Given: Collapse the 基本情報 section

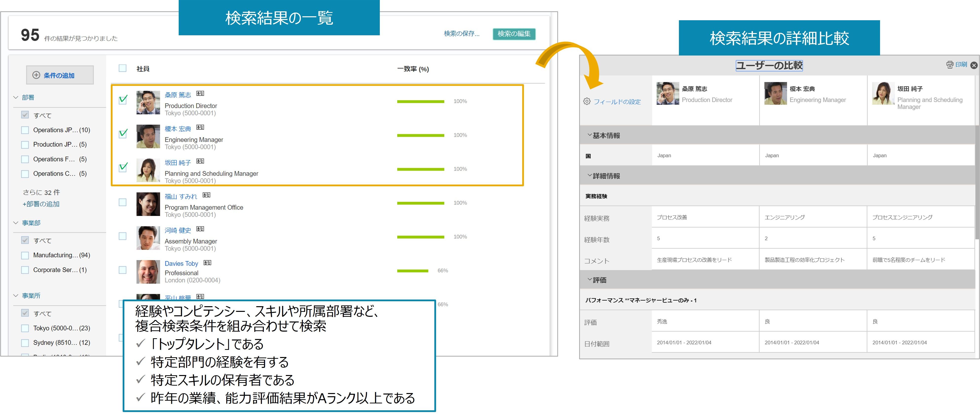Looking at the screenshot, I should tap(590, 135).
